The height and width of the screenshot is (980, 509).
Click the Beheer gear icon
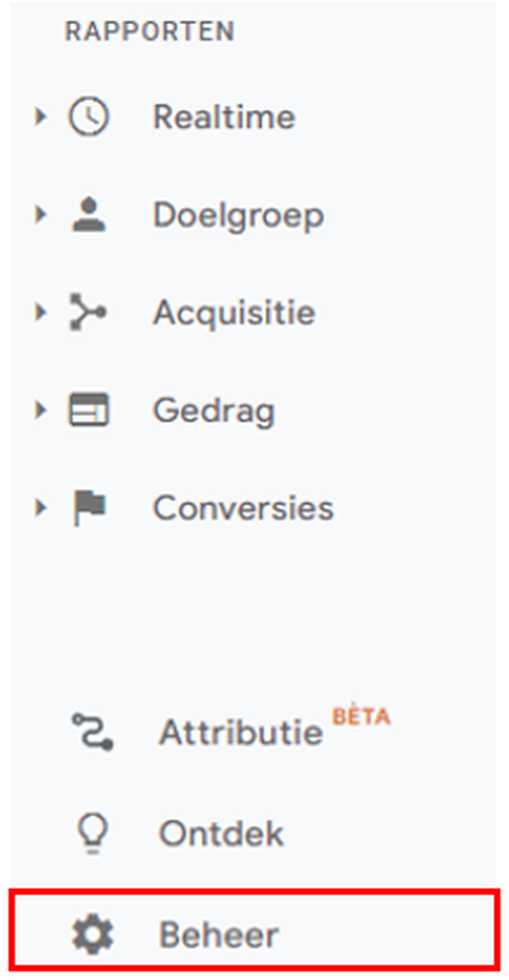[x=93, y=934]
